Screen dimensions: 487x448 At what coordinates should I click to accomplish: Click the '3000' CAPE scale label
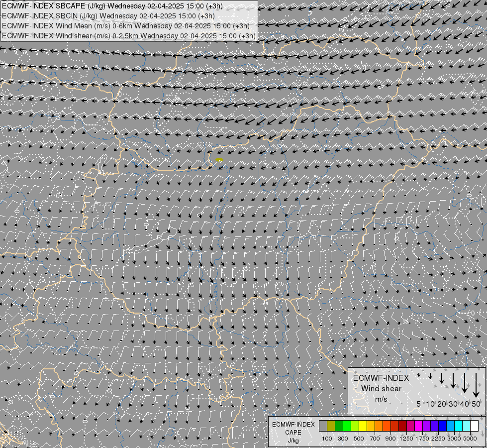[454, 439]
